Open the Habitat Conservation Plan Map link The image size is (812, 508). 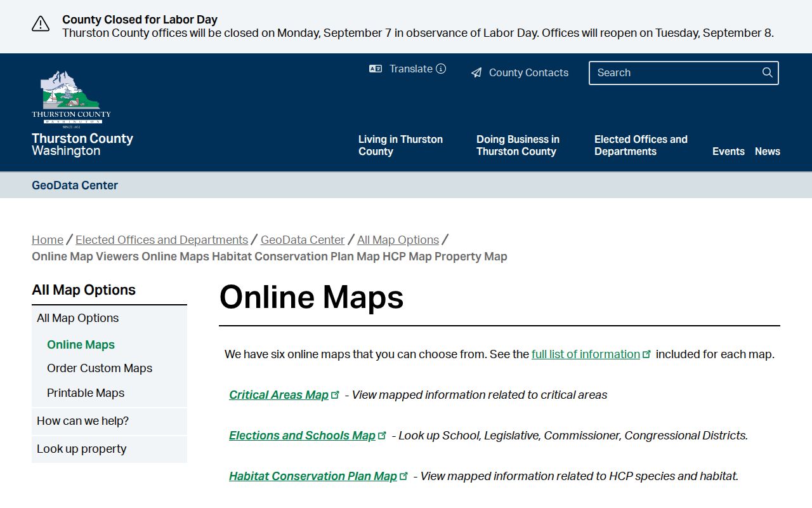313,476
